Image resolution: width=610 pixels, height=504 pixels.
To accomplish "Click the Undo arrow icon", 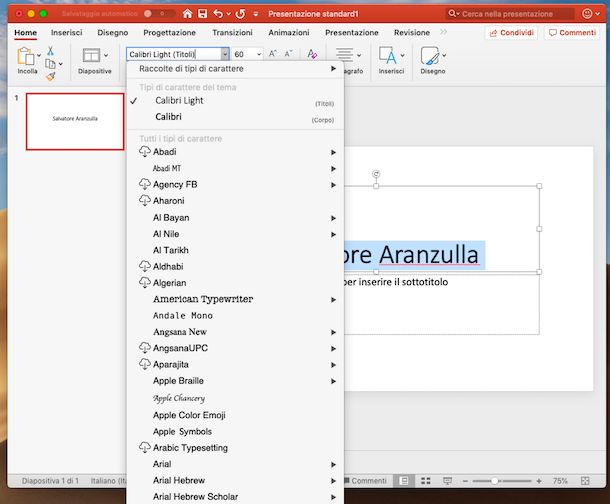I will coord(218,14).
